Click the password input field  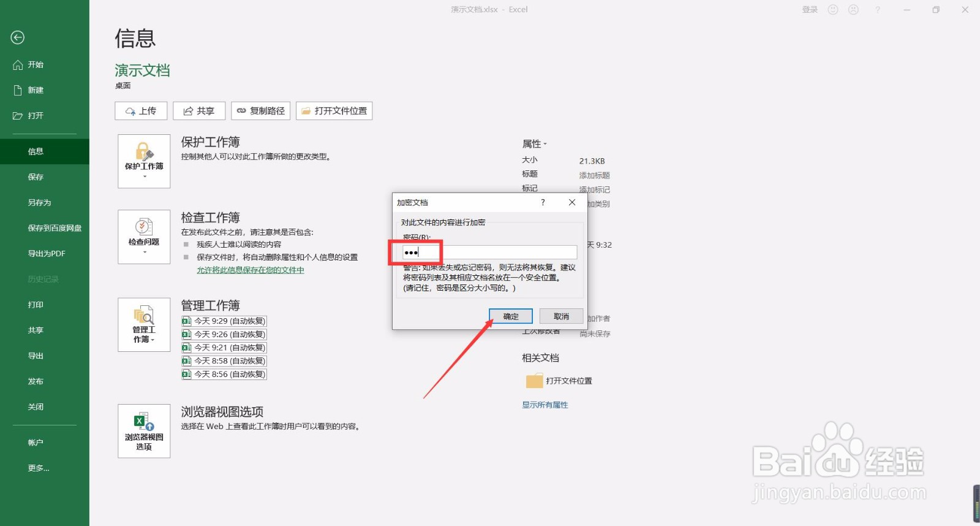[489, 252]
